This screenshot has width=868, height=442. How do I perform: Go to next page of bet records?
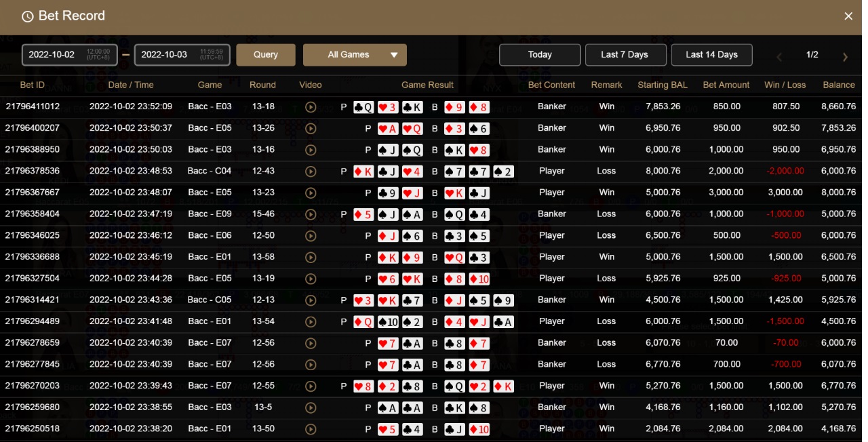[x=845, y=57]
